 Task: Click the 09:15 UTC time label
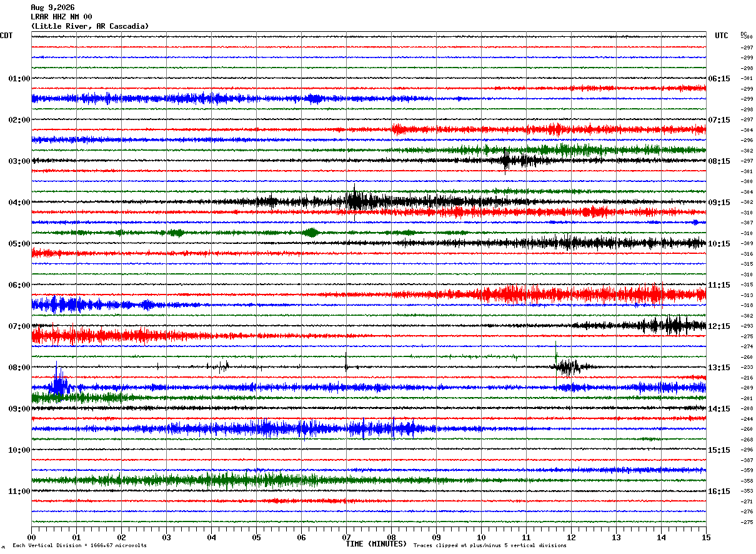point(719,203)
